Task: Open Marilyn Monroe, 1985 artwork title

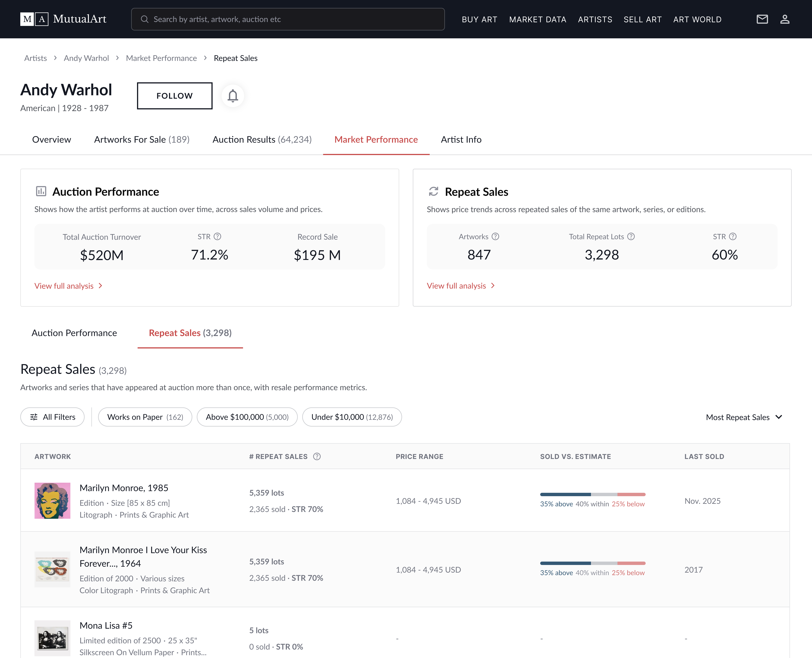Action: (x=124, y=488)
